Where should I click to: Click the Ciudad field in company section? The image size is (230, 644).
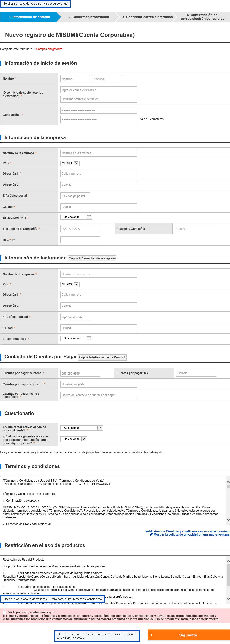point(98,207)
